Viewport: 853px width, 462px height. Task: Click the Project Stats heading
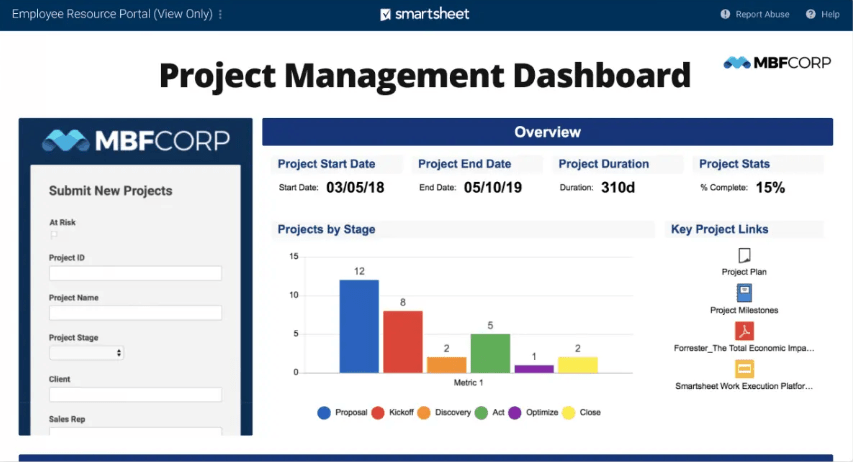[x=734, y=164]
